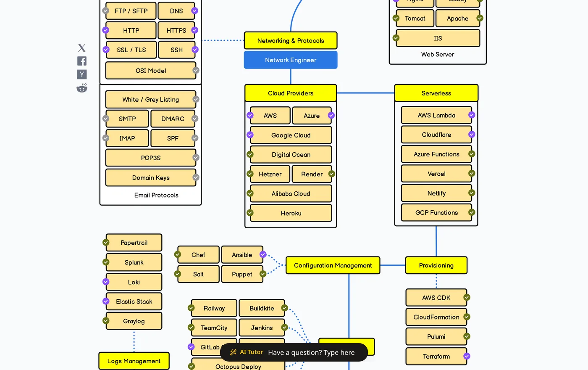Select the White / Grey Listing node
The image size is (588, 370).
[151, 100]
